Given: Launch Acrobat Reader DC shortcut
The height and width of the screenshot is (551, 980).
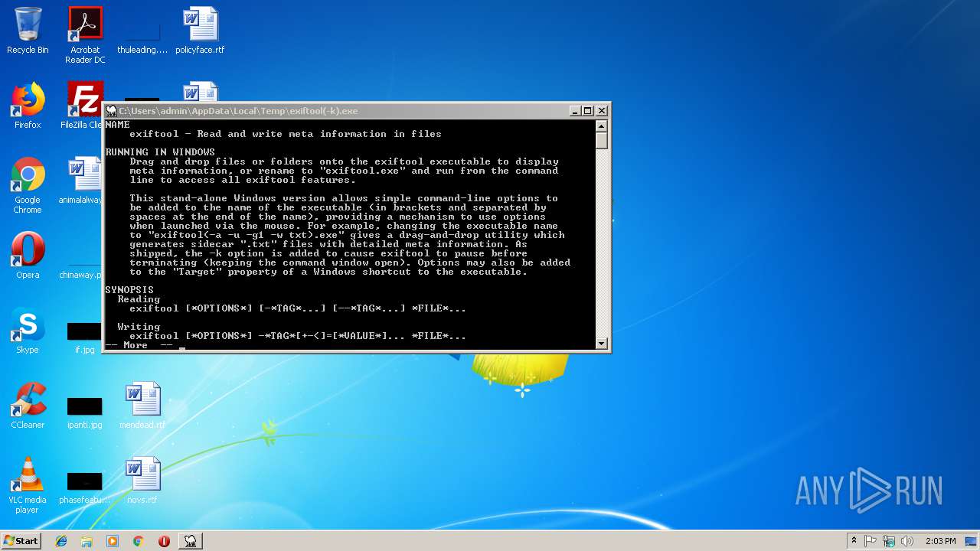Looking at the screenshot, I should [x=85, y=35].
